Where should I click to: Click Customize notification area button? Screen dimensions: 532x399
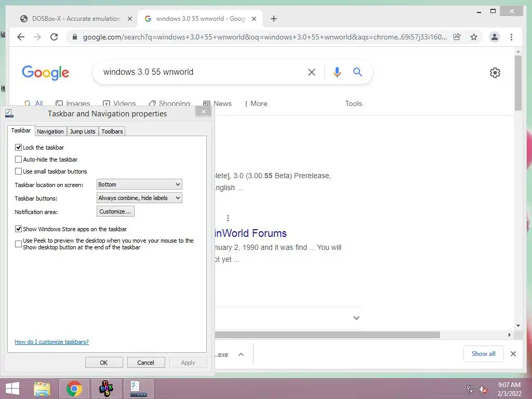coord(115,211)
